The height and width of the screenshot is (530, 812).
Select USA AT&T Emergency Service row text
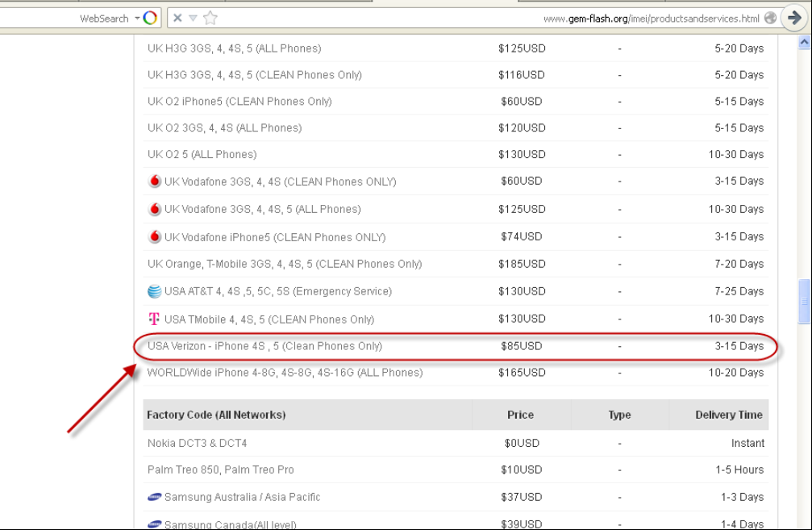(277, 291)
